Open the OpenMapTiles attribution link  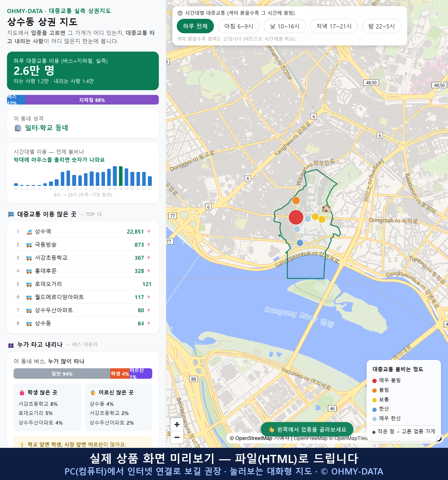(348, 438)
